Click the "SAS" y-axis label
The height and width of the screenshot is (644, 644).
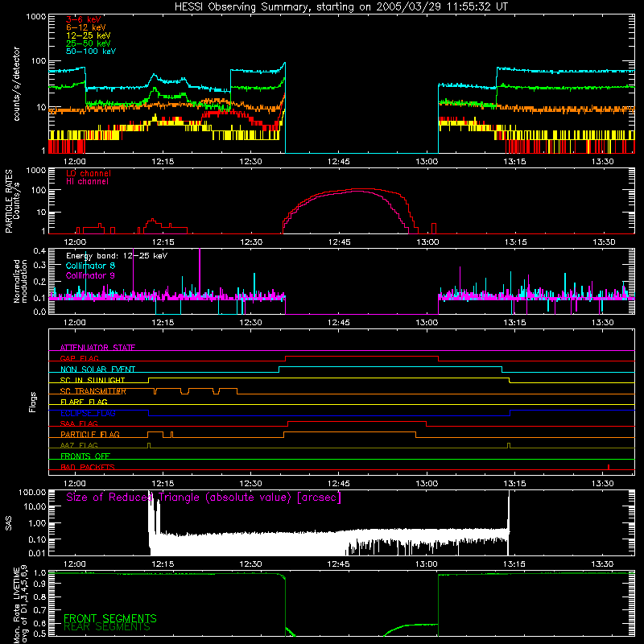(8, 522)
